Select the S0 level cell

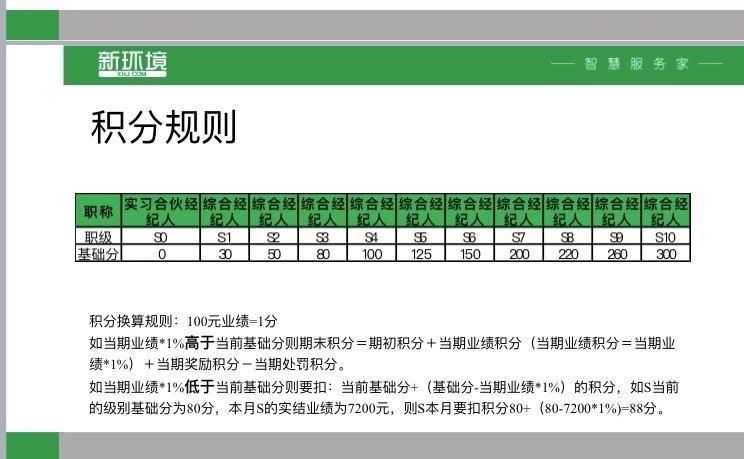[x=160, y=237]
